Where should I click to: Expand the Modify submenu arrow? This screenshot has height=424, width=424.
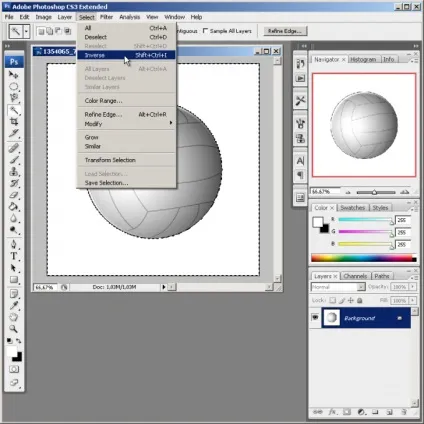tap(171, 123)
